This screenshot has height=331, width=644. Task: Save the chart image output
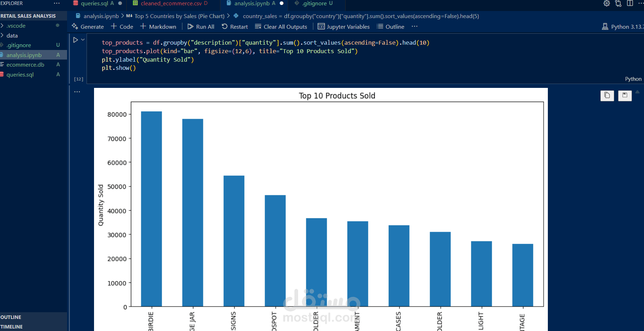[x=625, y=95]
